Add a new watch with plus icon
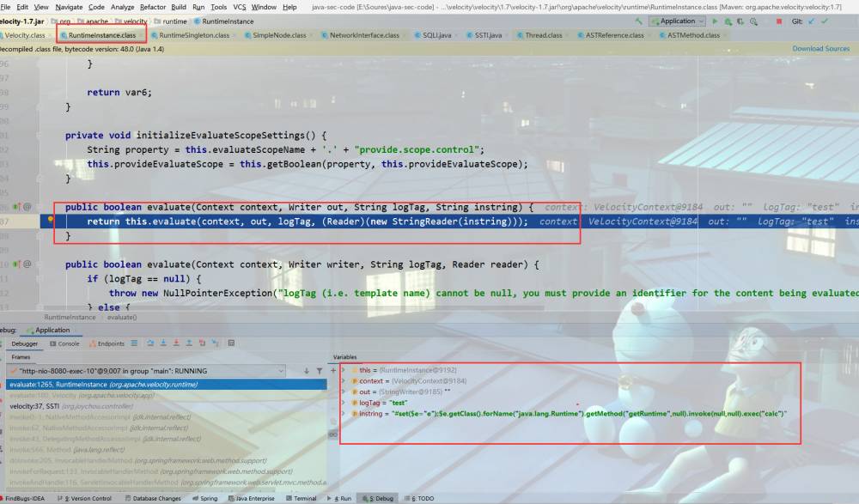 click(333, 371)
